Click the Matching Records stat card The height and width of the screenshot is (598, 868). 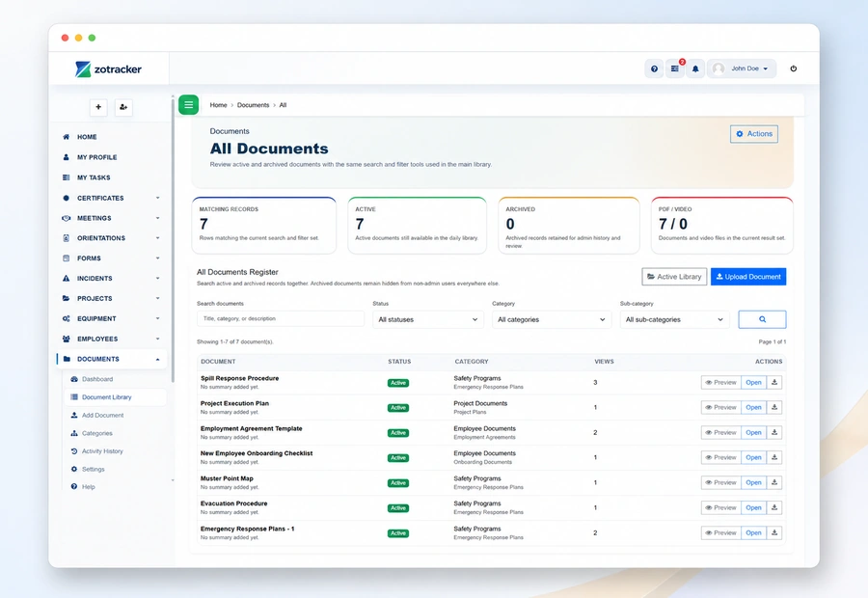[x=264, y=226]
